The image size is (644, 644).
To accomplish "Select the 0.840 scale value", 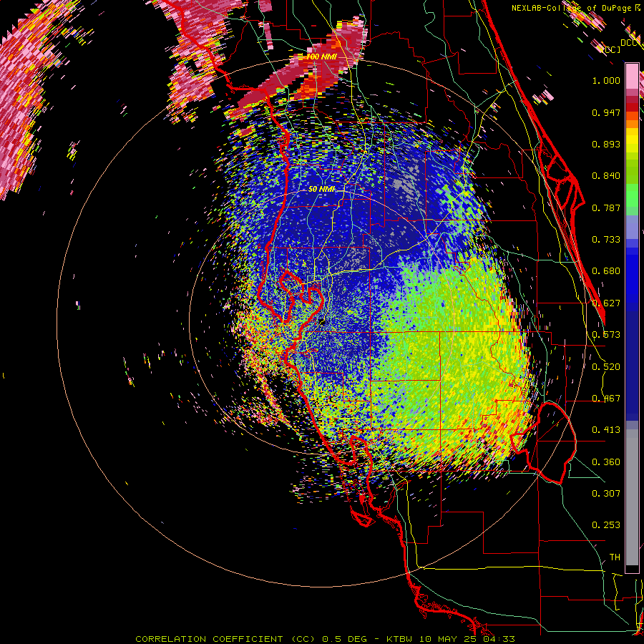I will coord(606,176).
